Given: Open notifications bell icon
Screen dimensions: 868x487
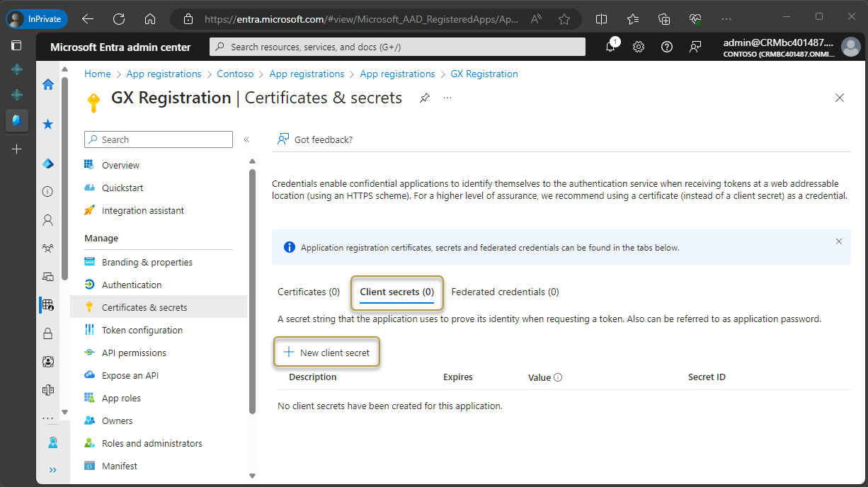Looking at the screenshot, I should [x=610, y=47].
